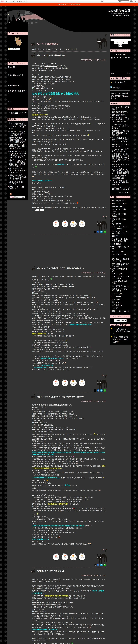Share 純情ロマンチカ3 post on LINE
This screenshot has width=138, height=644.
105,390
